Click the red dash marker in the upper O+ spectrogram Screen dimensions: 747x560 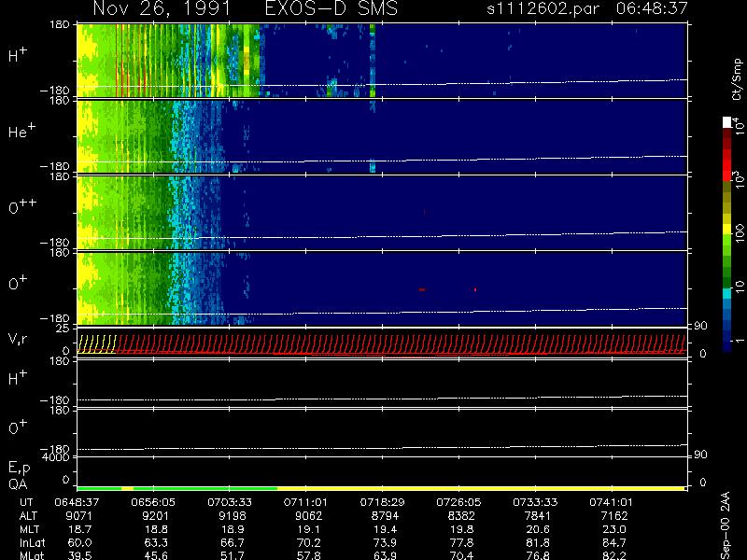pos(422,289)
